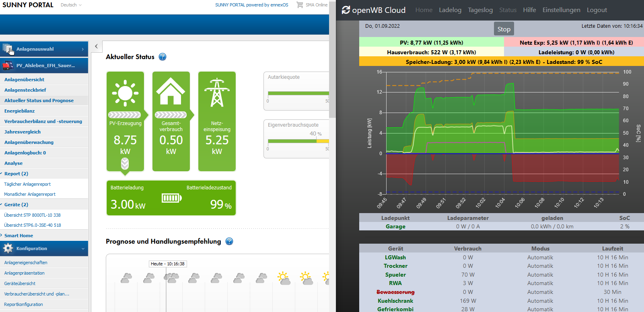Screen dimensions: 644x312
Task: Toggle the Bewaesserung device
Action: 395,292
